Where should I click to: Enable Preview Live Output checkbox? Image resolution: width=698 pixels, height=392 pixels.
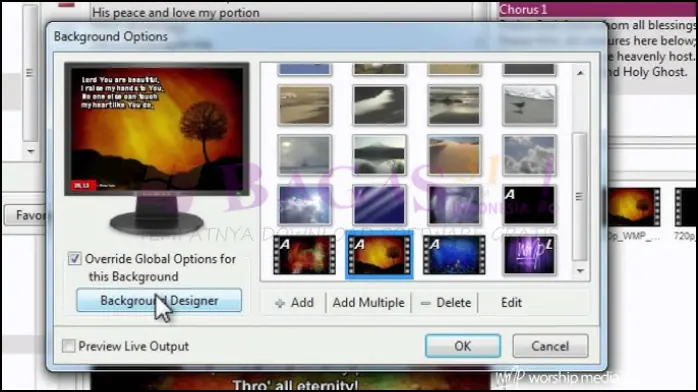coord(69,346)
